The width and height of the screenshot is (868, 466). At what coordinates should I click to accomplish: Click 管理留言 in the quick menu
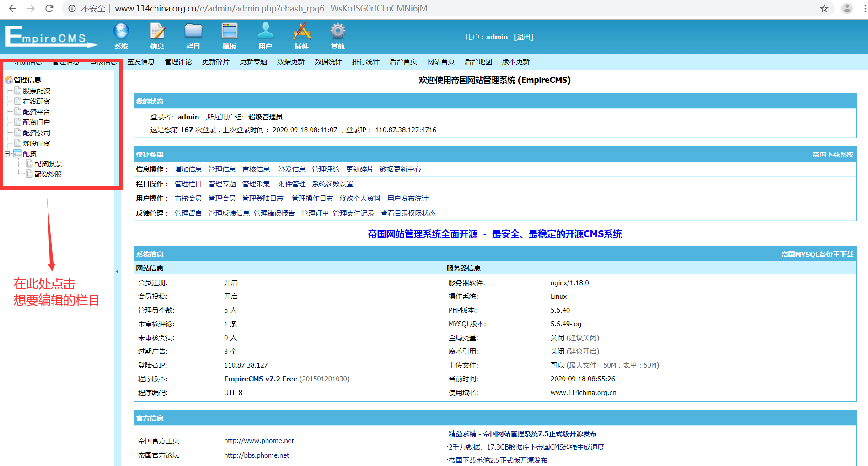pyautogui.click(x=188, y=213)
